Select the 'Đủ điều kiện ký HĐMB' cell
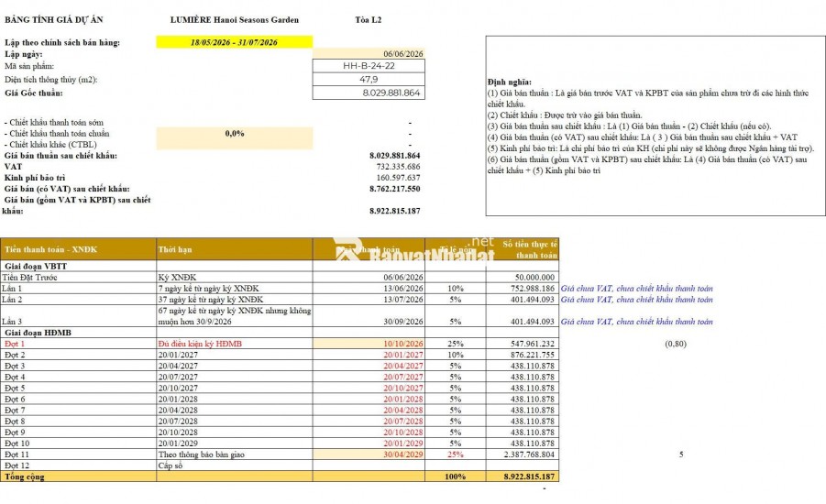This screenshot has width=826, height=504. click(x=235, y=344)
